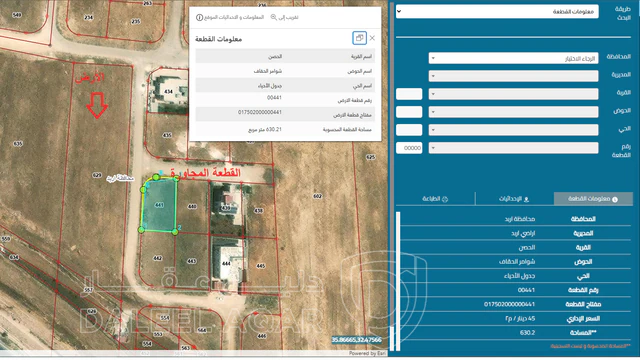
Task: Open the طريقة البحث dropdown showing معلومات القطعة
Action: (497, 11)
